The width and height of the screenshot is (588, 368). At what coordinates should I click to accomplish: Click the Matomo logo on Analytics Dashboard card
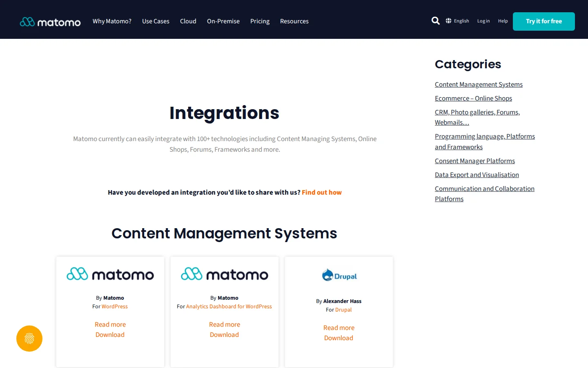pyautogui.click(x=225, y=274)
